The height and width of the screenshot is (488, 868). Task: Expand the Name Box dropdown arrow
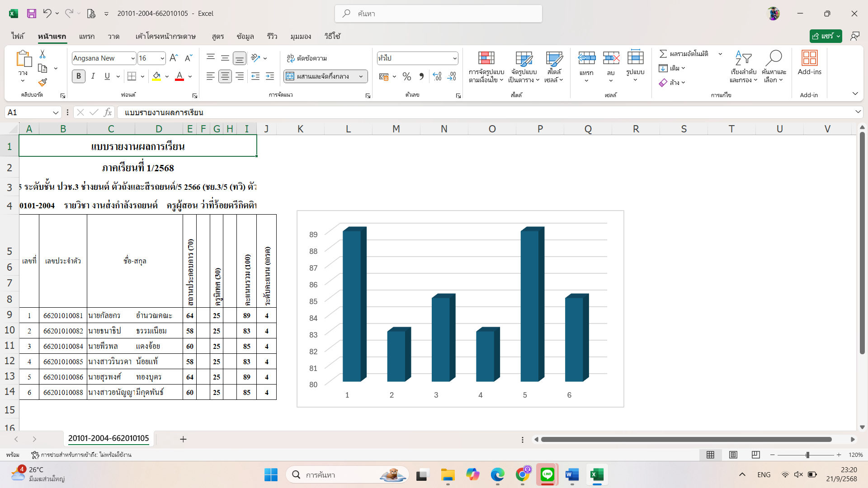56,113
